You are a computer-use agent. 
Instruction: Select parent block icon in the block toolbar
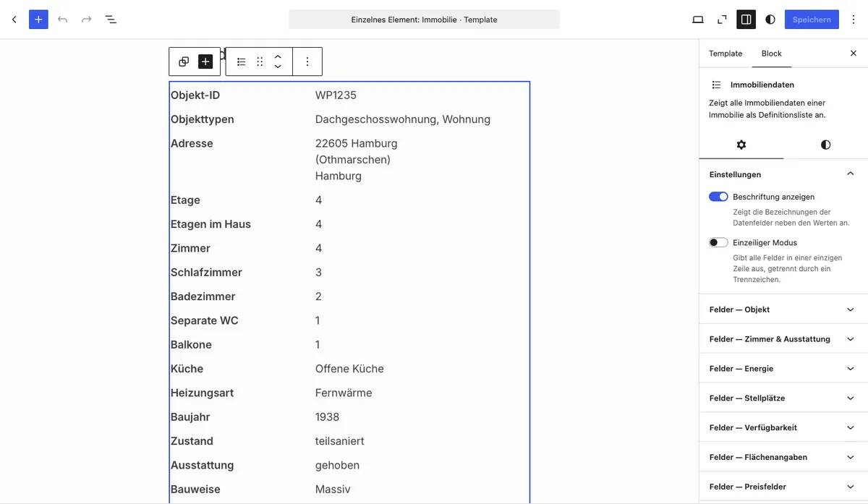[x=184, y=61]
